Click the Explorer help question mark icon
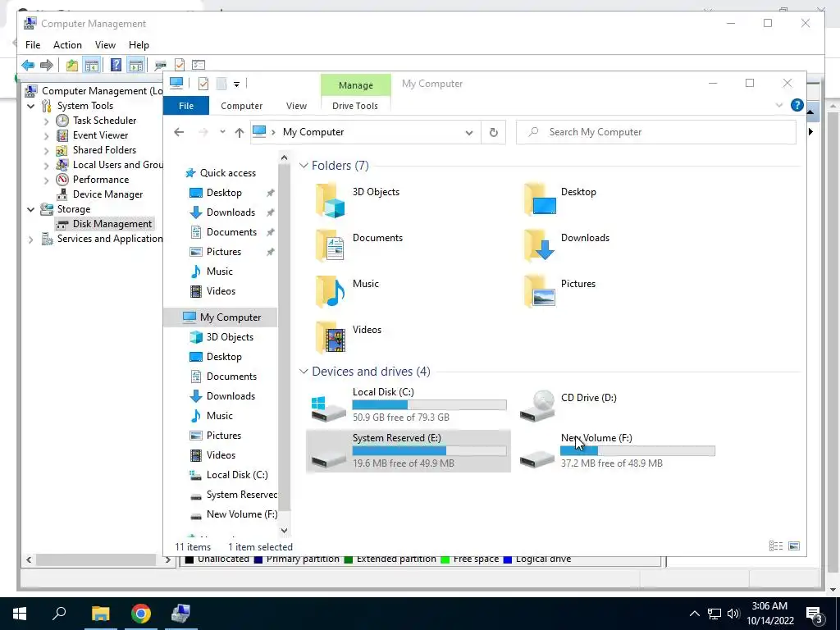This screenshot has width=840, height=630. click(x=797, y=105)
